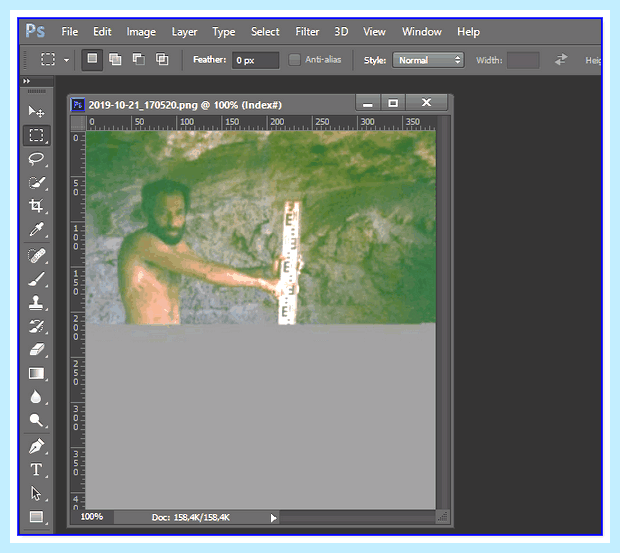Open the tool preset picker arrow
This screenshot has height=553, width=620.
[x=66, y=60]
